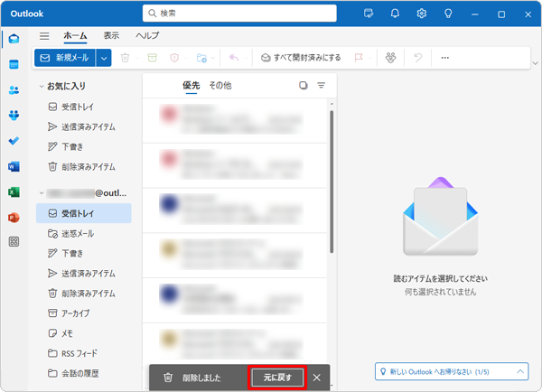Switch to the 表示 tab
This screenshot has width=542, height=392.
point(111,35)
